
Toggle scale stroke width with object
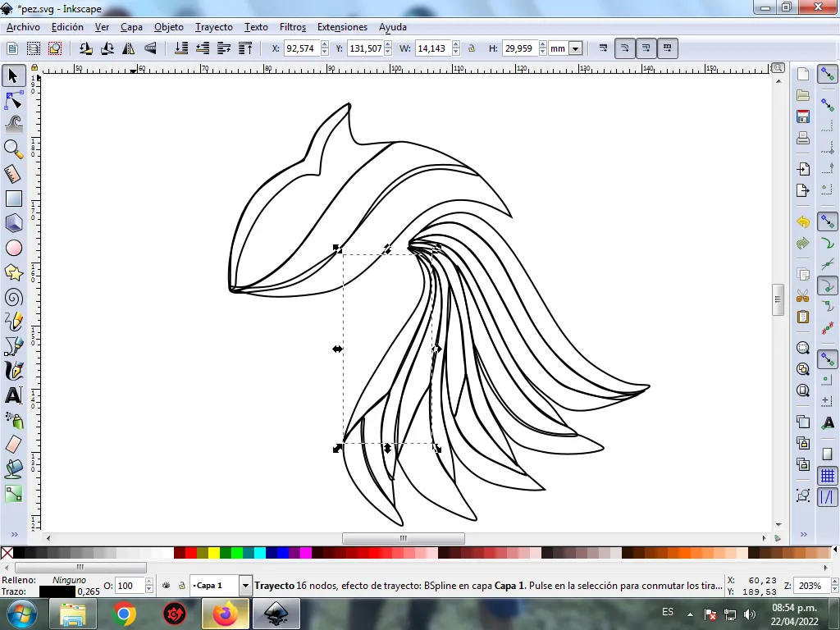pos(603,48)
